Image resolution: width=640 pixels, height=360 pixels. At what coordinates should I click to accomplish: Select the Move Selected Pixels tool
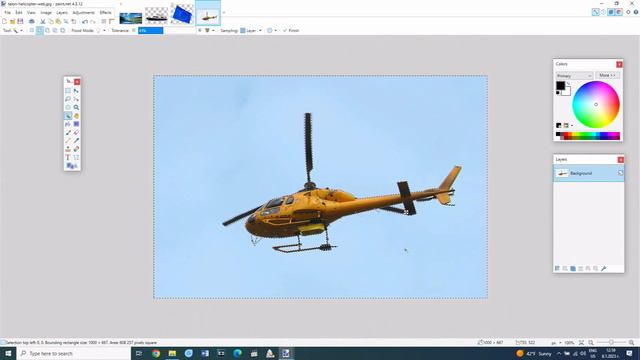pyautogui.click(x=76, y=91)
